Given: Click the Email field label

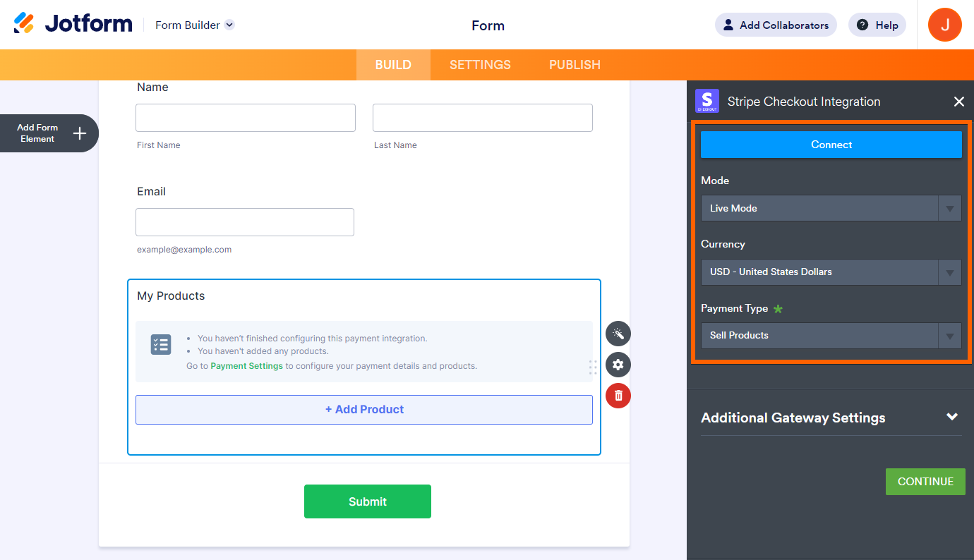Looking at the screenshot, I should (x=151, y=192).
